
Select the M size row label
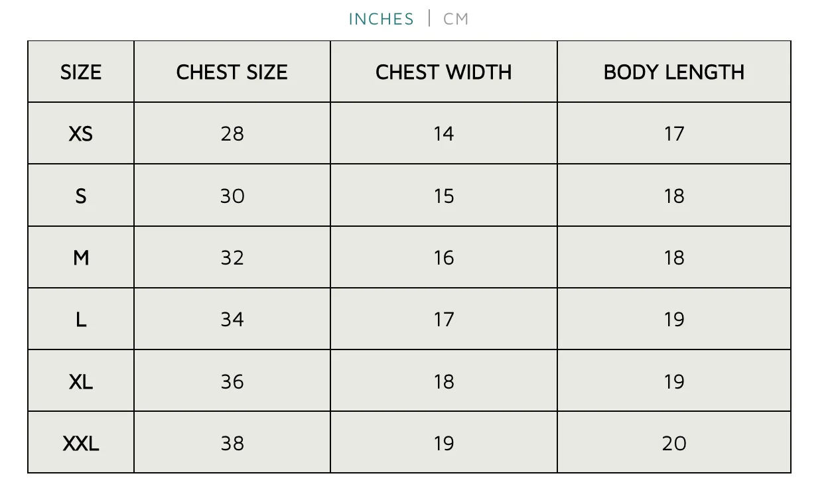pos(81,257)
